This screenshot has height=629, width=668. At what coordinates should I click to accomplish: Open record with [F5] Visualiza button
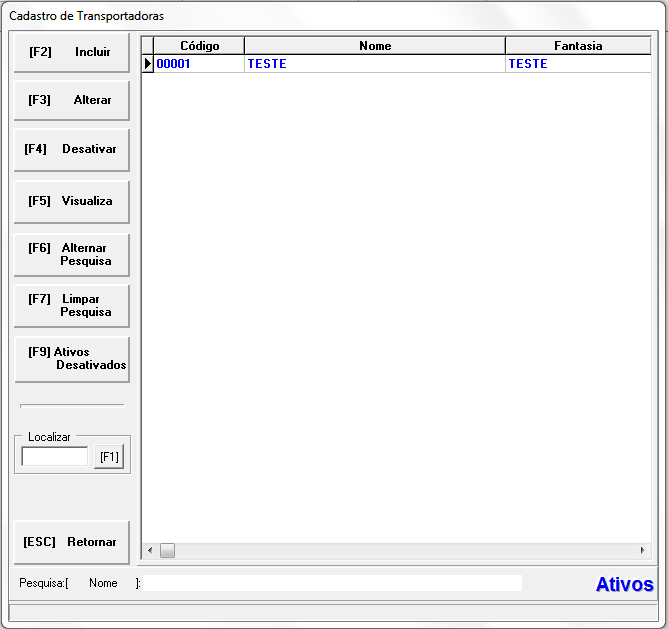(71, 201)
